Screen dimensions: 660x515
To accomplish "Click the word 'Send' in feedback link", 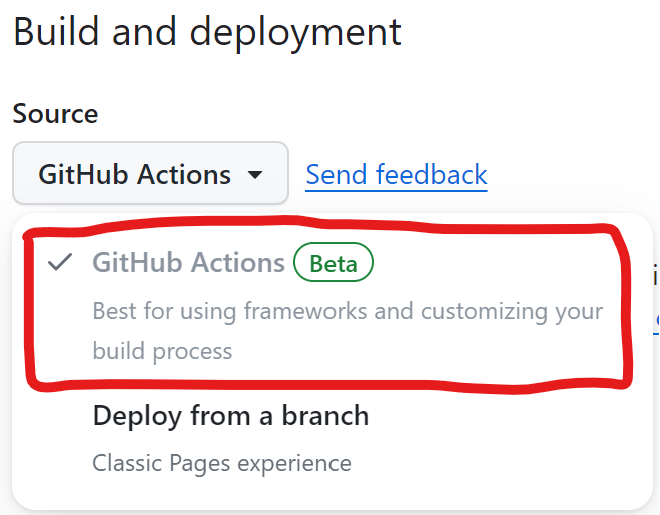I will [x=336, y=175].
